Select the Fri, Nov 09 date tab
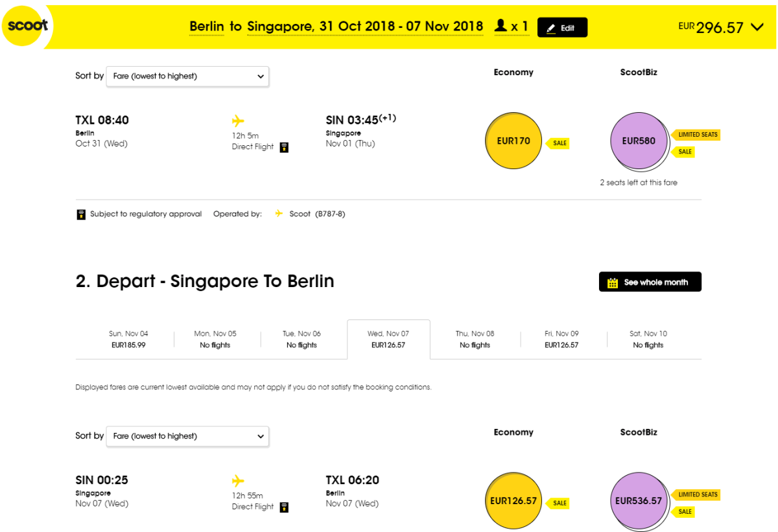 (x=561, y=340)
